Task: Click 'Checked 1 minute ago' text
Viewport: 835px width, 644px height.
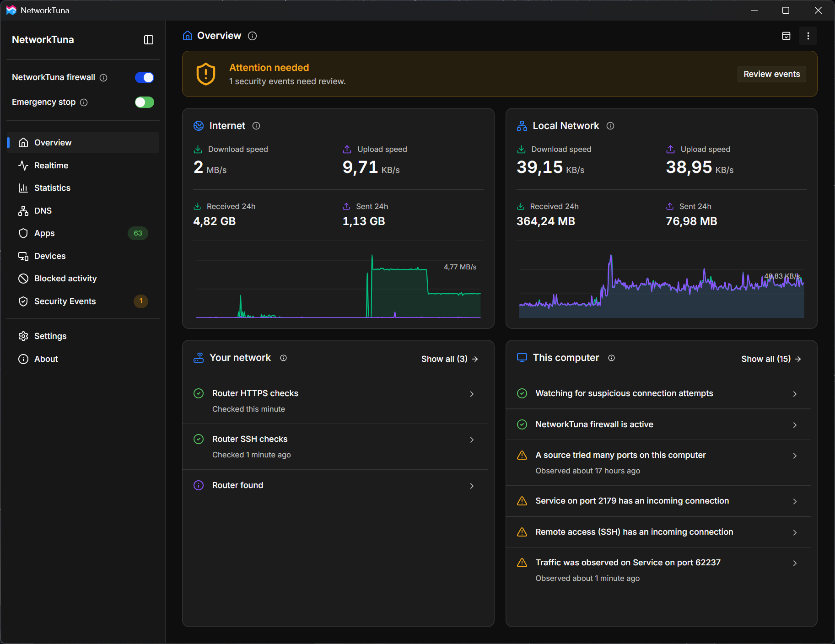Action: (252, 455)
